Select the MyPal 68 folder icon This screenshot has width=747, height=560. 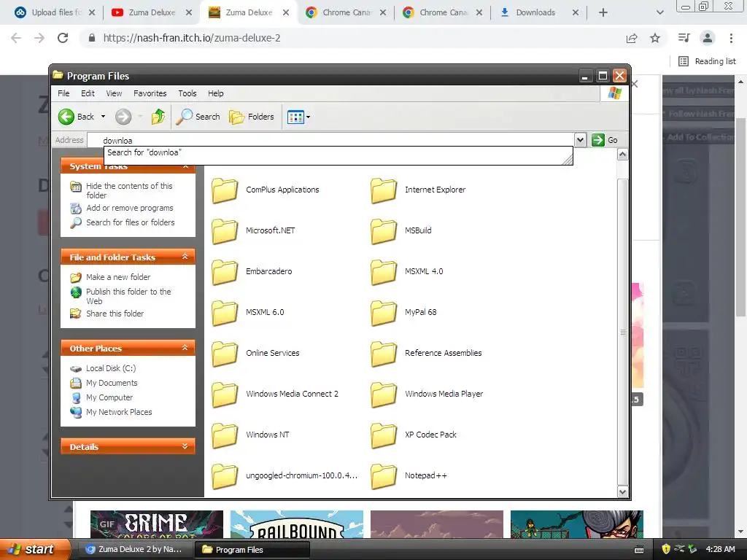click(384, 313)
